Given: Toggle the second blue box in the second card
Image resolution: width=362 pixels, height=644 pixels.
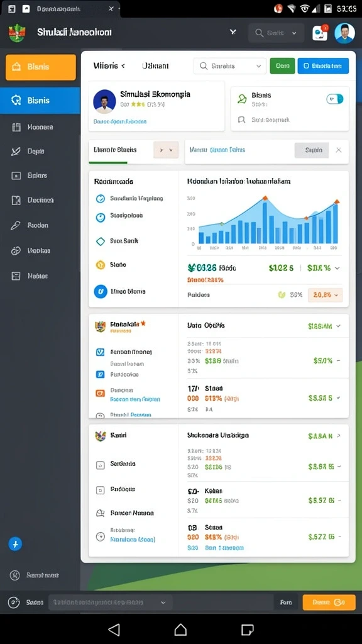Looking at the screenshot, I should pos(100,374).
